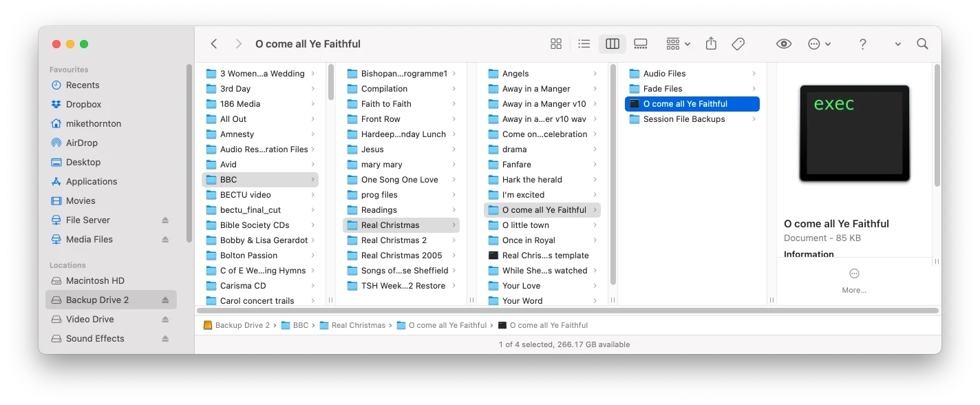The image size is (980, 405).
Task: Select Macintosh HD in Locations
Action: (x=111, y=280)
